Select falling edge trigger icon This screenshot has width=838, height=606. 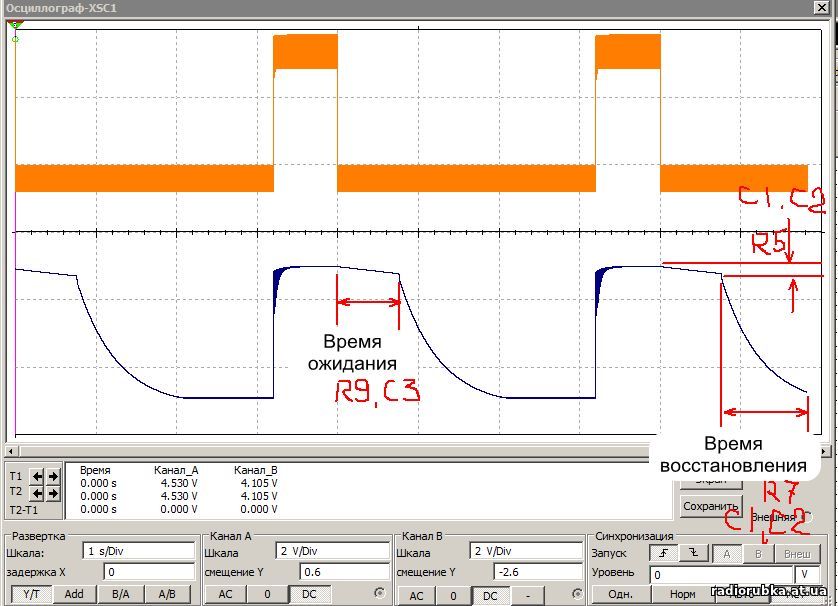[692, 553]
